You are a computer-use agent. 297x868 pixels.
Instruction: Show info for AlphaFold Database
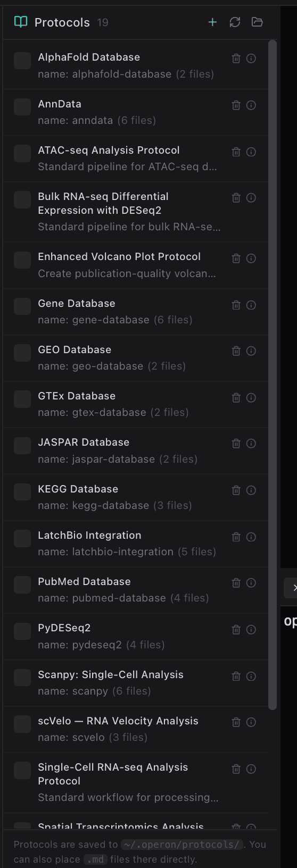coord(251,59)
